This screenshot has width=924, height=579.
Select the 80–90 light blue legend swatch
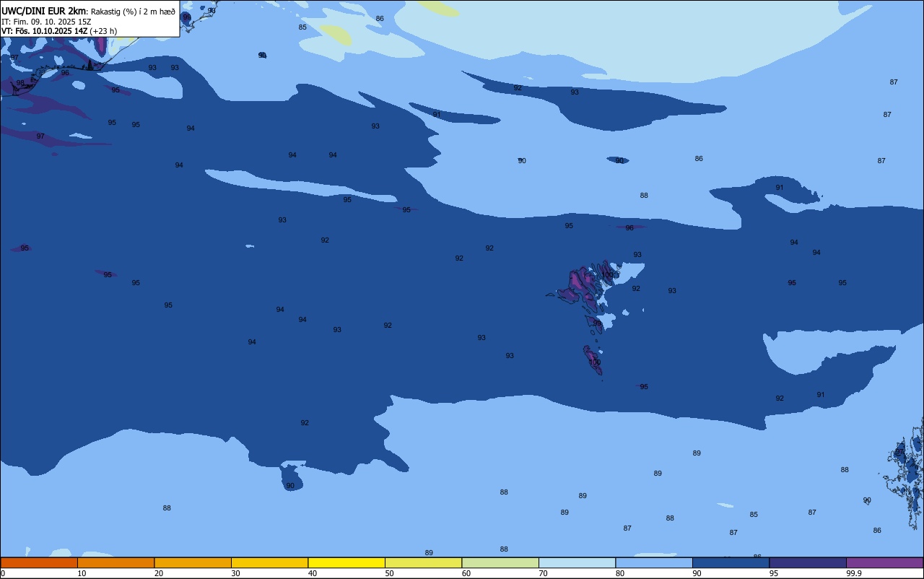654,562
